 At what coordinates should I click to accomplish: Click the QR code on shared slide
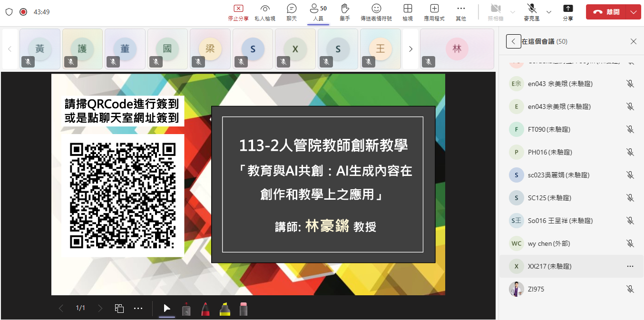click(123, 195)
